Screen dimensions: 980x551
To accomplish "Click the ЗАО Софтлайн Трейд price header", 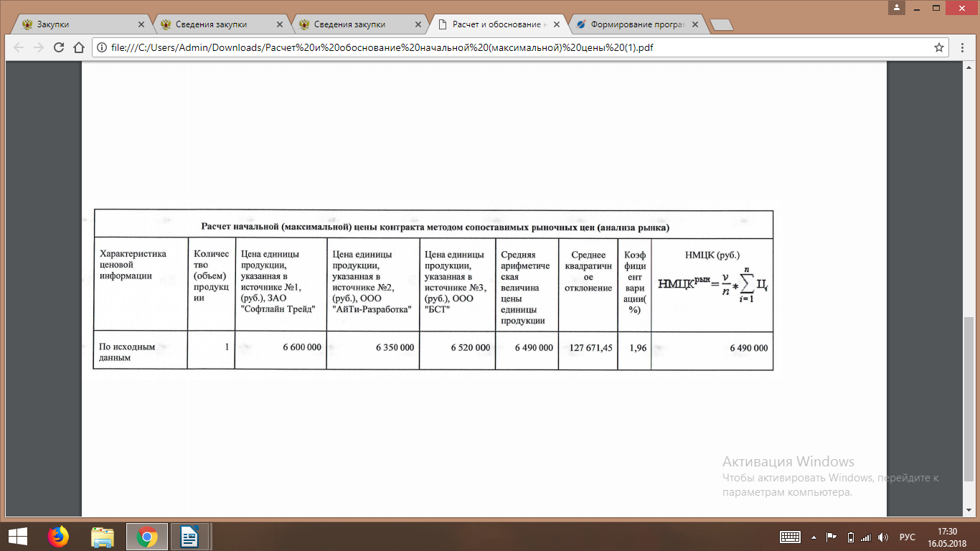I will 281,284.
